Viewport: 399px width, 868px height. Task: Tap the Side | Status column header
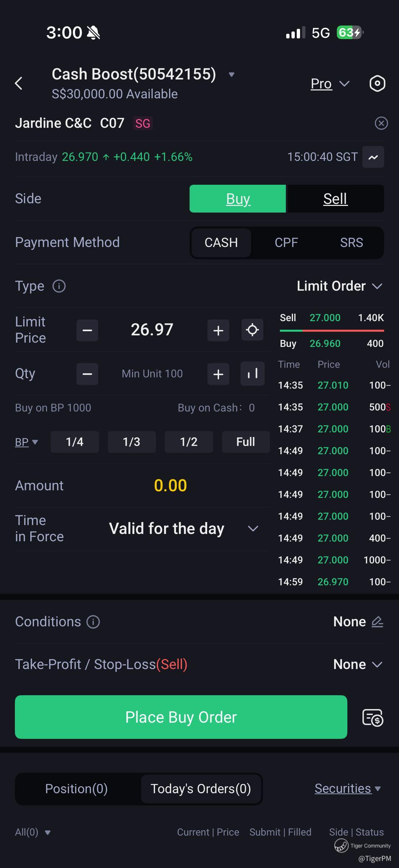tap(357, 832)
